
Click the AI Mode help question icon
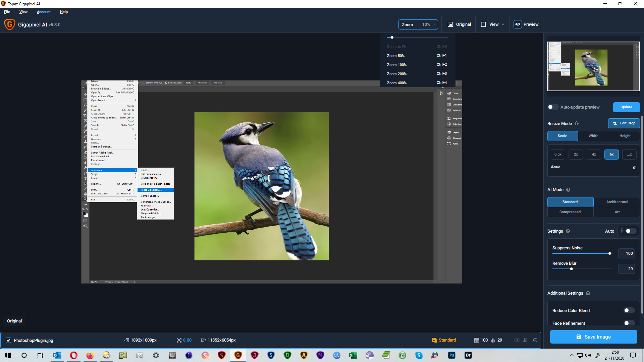pos(568,190)
